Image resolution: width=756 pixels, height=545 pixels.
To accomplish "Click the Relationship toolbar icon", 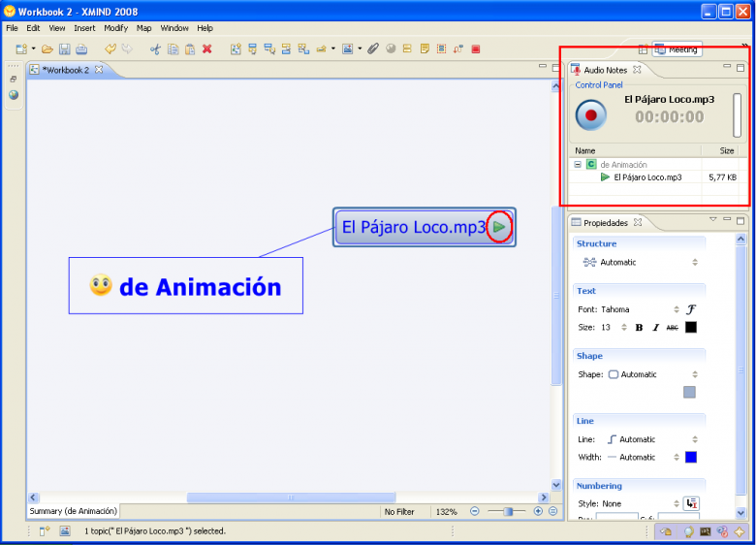I will pyautogui.click(x=458, y=48).
